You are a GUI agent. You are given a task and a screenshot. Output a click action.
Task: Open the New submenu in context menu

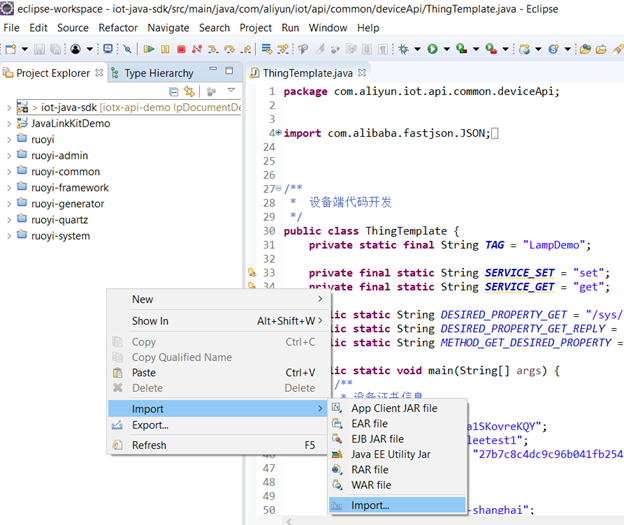tap(217, 299)
